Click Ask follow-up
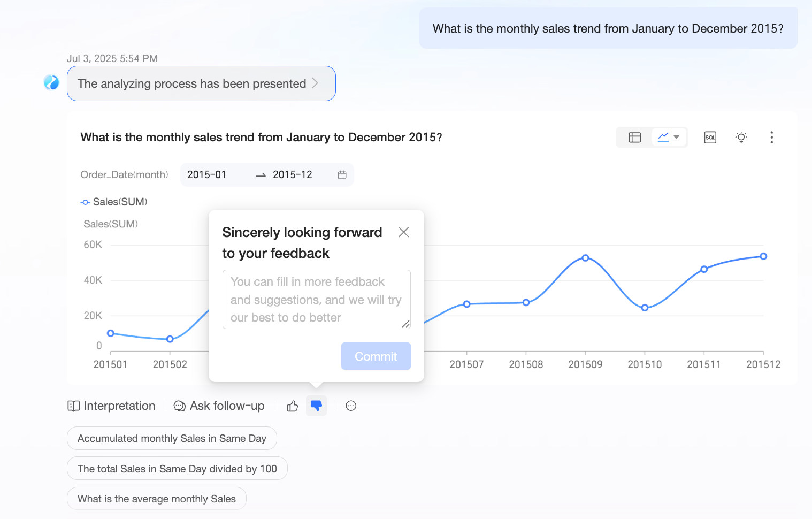The height and width of the screenshot is (519, 812). tap(219, 406)
